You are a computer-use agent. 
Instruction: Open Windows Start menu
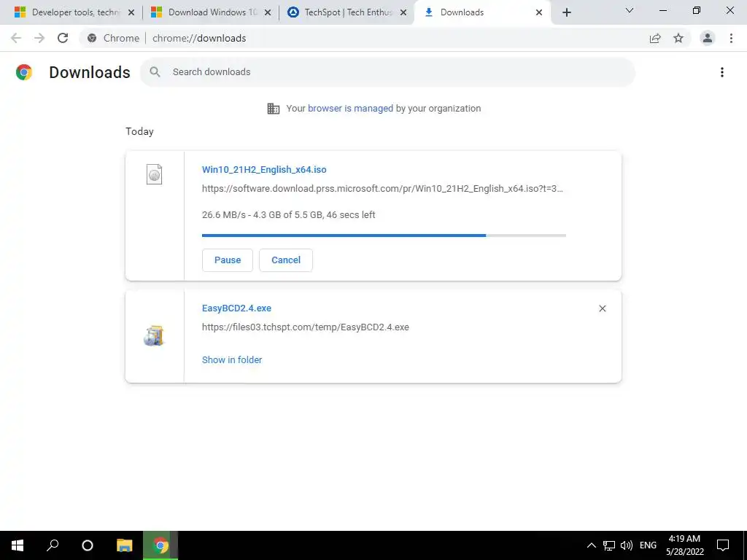[18, 545]
